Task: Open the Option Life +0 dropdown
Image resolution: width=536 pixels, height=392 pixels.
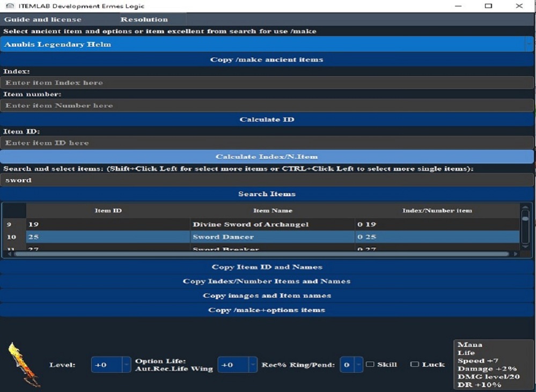Action: [x=253, y=365]
